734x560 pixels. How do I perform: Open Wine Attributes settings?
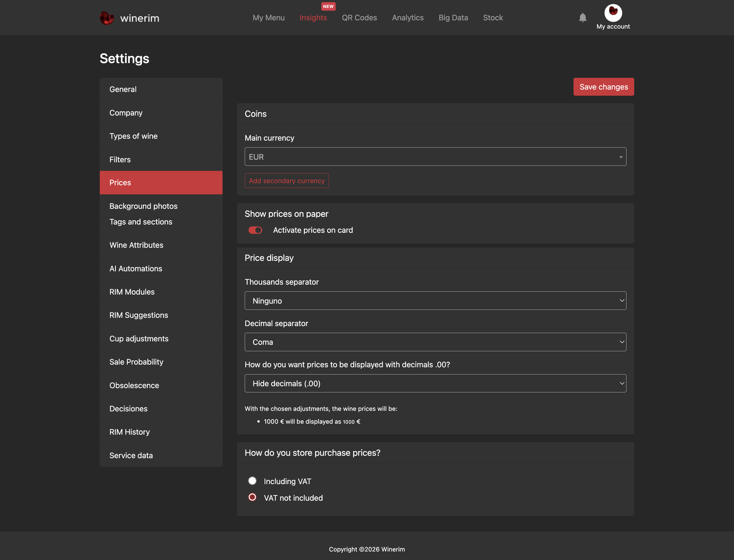pos(161,245)
